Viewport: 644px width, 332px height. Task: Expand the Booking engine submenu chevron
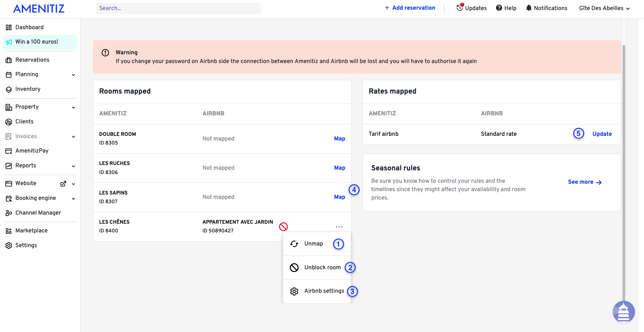point(73,199)
